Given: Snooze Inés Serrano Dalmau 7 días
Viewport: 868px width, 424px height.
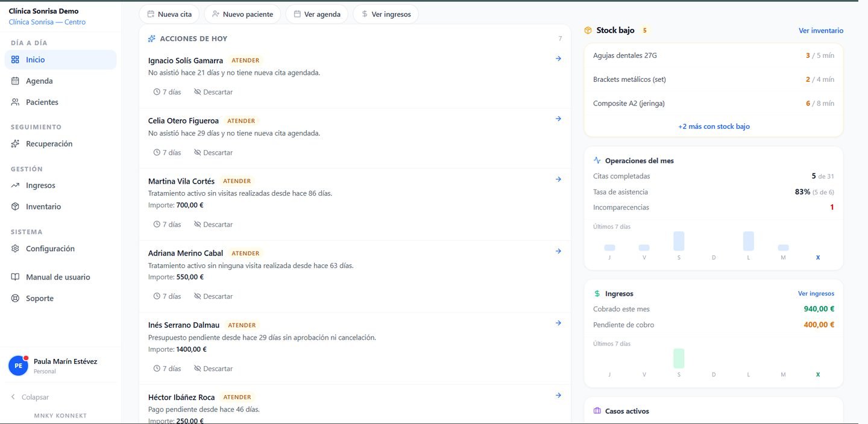Looking at the screenshot, I should 167,368.
